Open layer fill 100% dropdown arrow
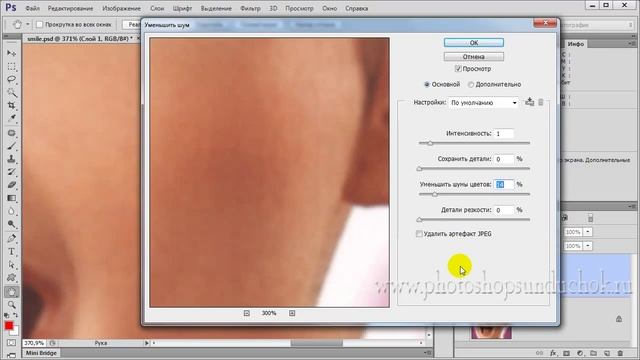The width and height of the screenshot is (640, 360). (x=588, y=246)
